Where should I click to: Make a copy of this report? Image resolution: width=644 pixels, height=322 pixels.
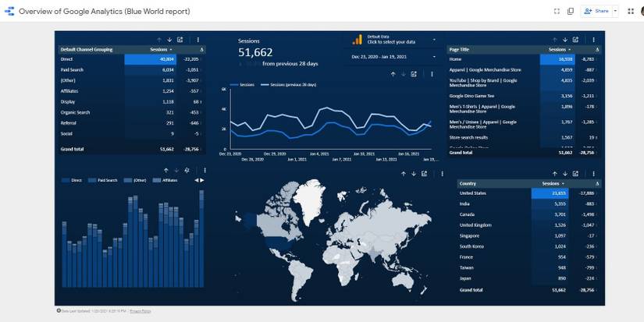click(x=571, y=11)
